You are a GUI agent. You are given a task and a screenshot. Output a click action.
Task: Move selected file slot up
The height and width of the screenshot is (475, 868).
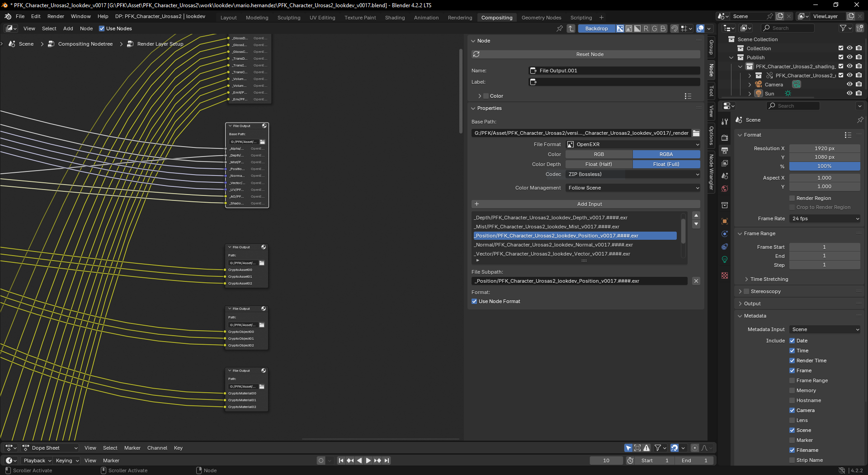(696, 215)
